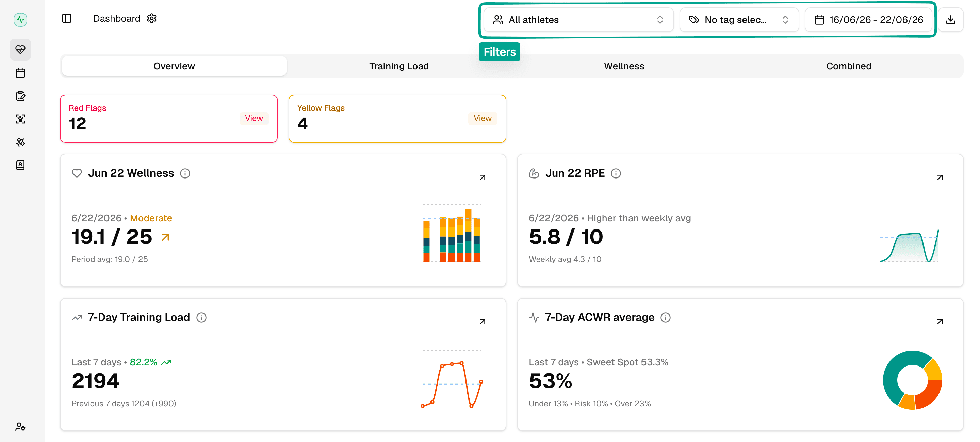Click info icon next to 7-Day ACWR average
This screenshot has width=980, height=442.
665,317
